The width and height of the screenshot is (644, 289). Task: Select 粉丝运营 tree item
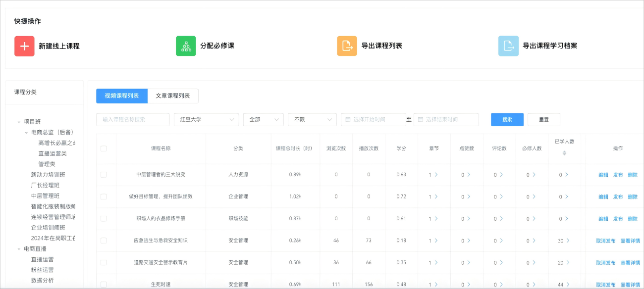click(42, 270)
